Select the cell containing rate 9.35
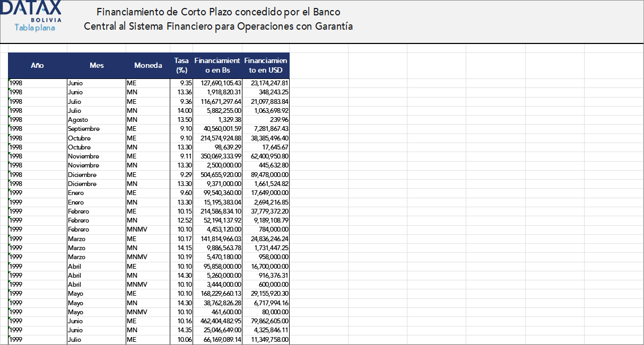The height and width of the screenshot is (345, 644). click(x=181, y=83)
